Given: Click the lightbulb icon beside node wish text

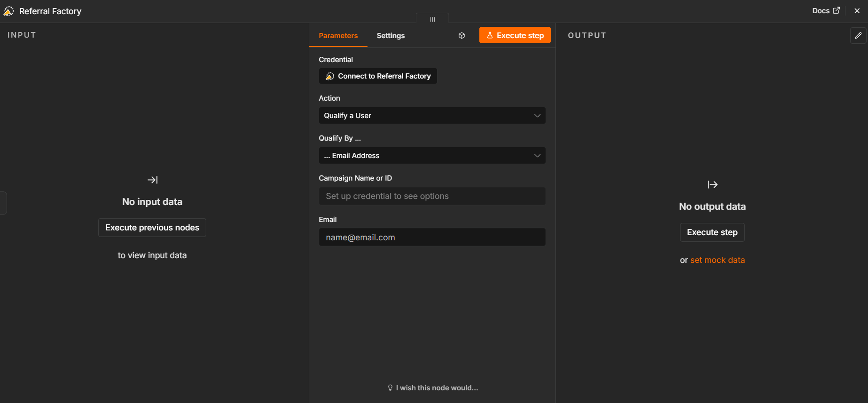Looking at the screenshot, I should tap(390, 388).
